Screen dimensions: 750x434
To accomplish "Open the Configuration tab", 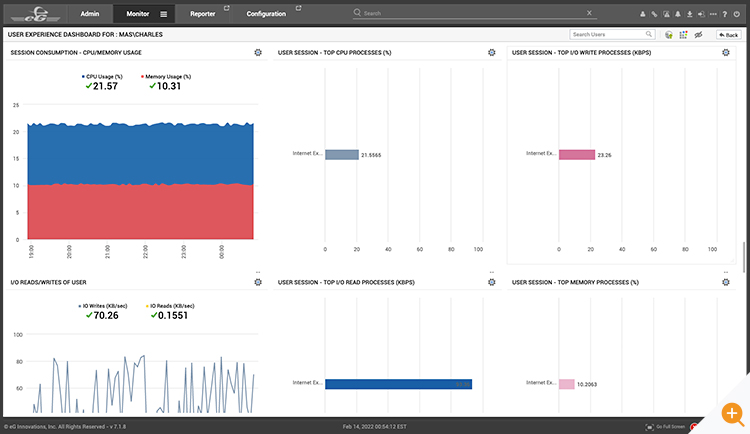I will coord(266,14).
